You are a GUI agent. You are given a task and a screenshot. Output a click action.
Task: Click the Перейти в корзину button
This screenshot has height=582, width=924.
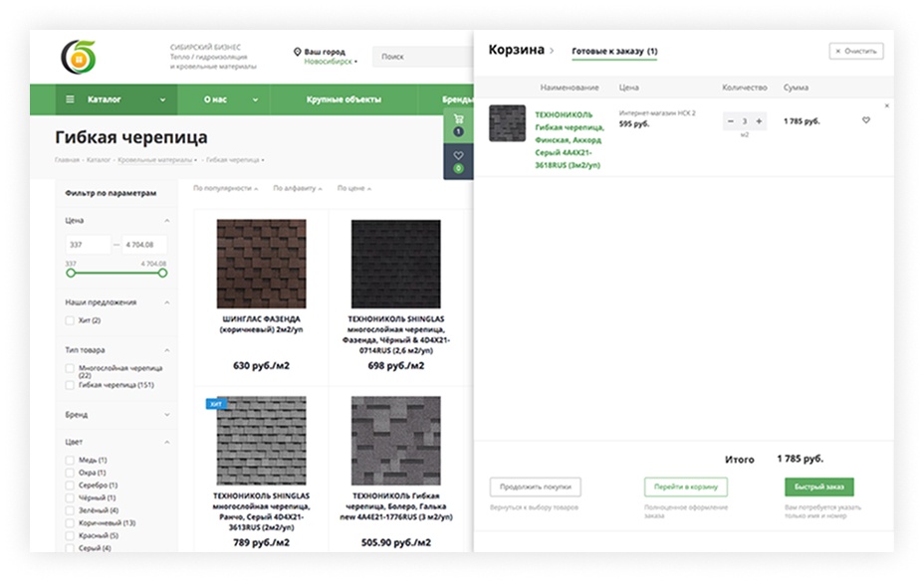tap(685, 487)
